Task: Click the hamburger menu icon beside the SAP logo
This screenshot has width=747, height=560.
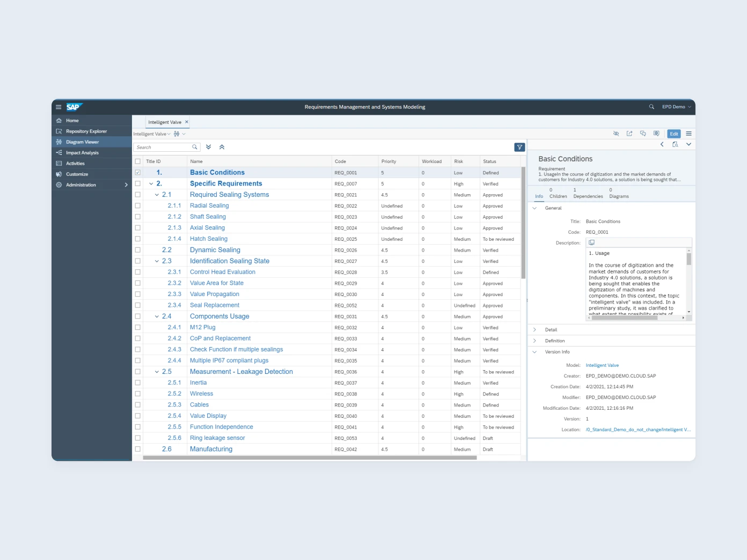Action: coord(58,107)
